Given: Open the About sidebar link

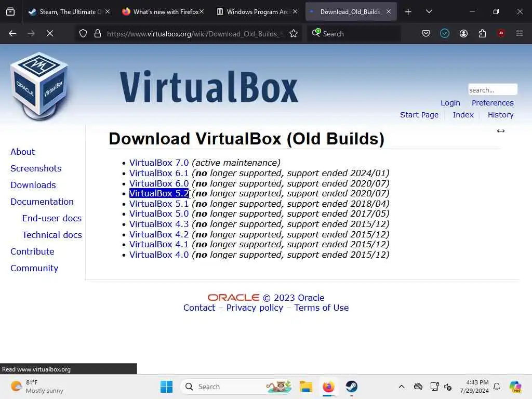Looking at the screenshot, I should tap(22, 152).
